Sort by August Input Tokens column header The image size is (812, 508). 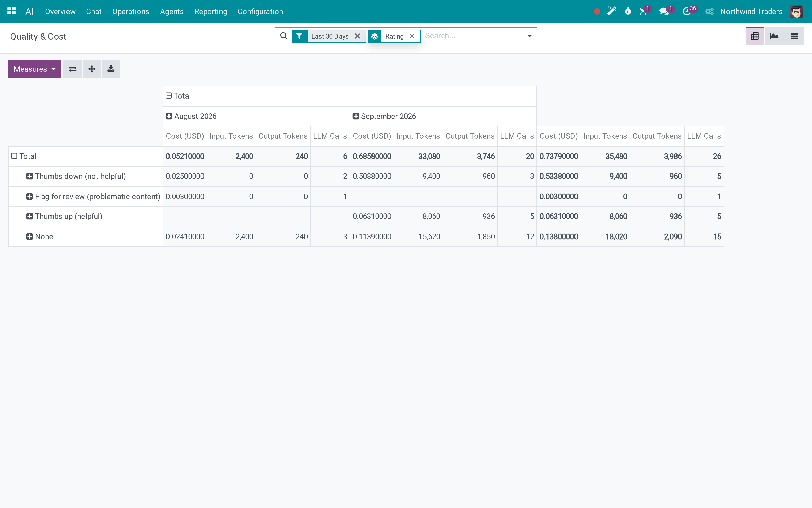point(231,136)
